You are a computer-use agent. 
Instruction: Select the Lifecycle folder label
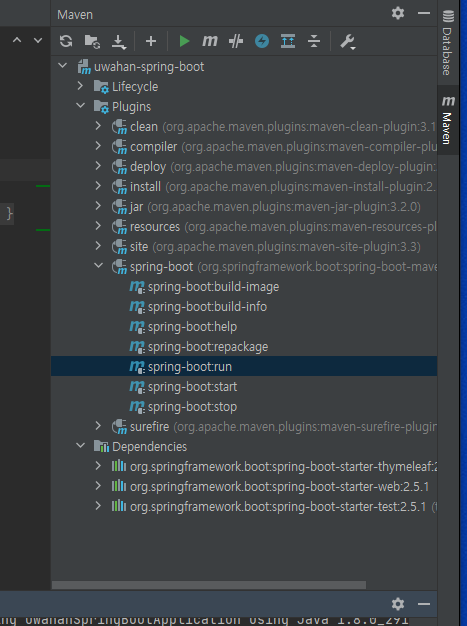point(135,87)
